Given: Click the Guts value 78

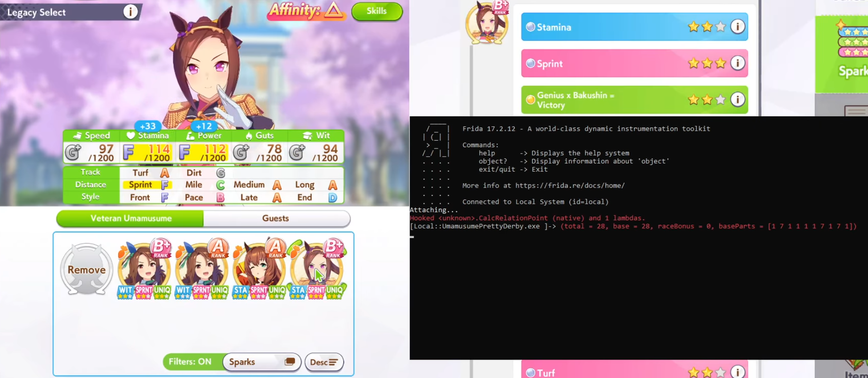Looking at the screenshot, I should coord(274,149).
